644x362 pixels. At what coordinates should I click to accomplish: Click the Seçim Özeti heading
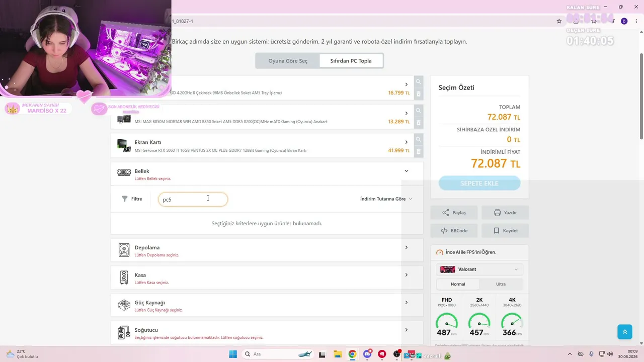(456, 87)
